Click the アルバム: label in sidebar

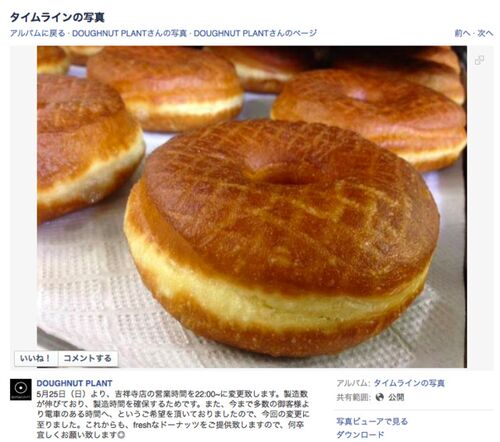(x=353, y=383)
